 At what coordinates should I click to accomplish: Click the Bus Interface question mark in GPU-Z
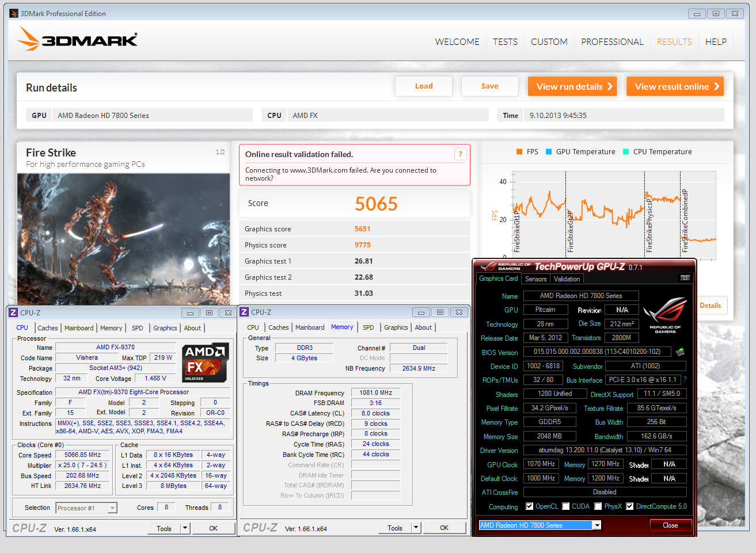coord(685,380)
